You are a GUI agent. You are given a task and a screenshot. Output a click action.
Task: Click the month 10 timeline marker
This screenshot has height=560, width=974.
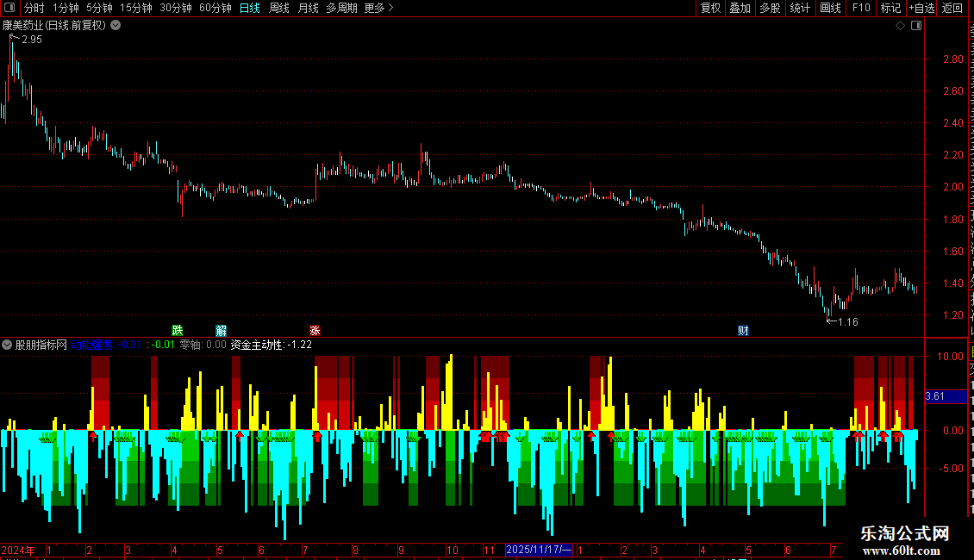pyautogui.click(x=453, y=550)
